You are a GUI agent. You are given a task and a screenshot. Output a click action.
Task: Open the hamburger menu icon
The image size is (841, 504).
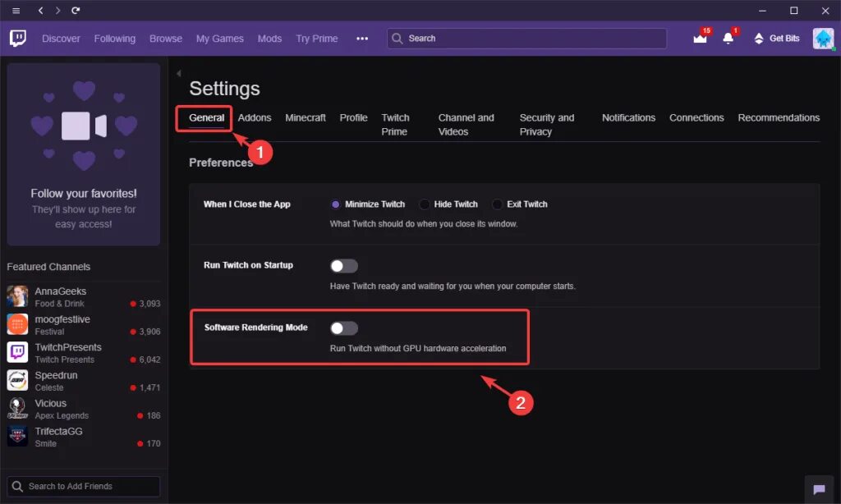tap(16, 10)
